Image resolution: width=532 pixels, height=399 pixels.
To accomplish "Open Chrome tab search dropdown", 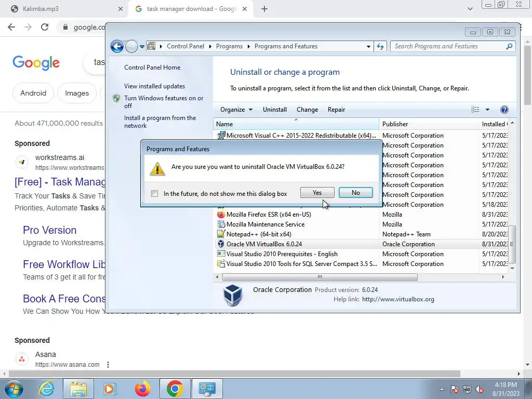I will tap(470, 9).
